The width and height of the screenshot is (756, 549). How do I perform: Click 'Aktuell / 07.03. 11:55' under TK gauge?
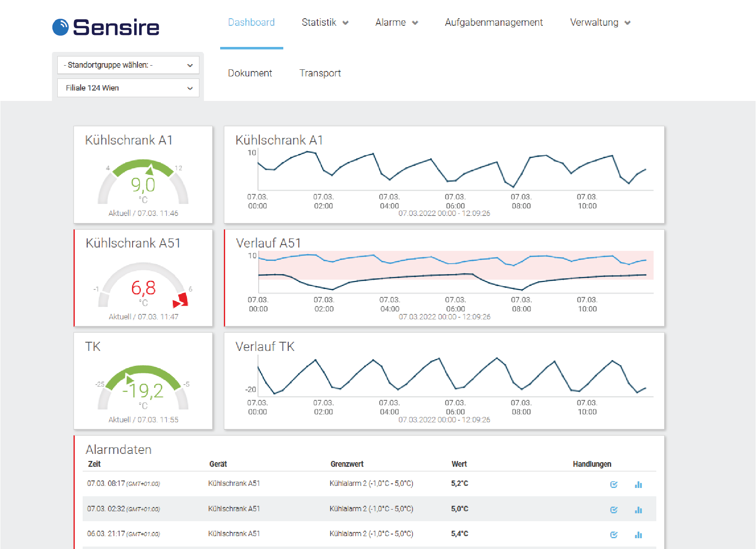143,419
